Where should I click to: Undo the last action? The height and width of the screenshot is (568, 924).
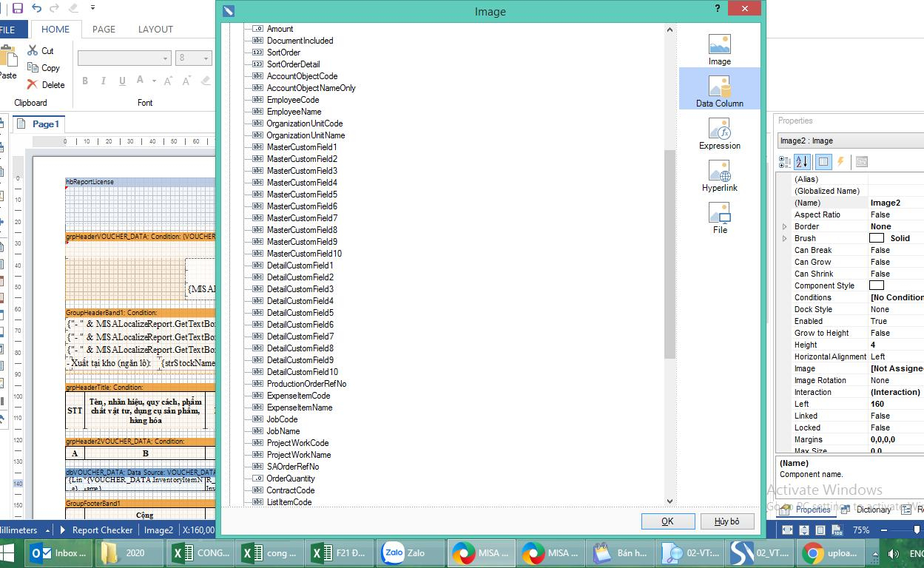(37, 8)
